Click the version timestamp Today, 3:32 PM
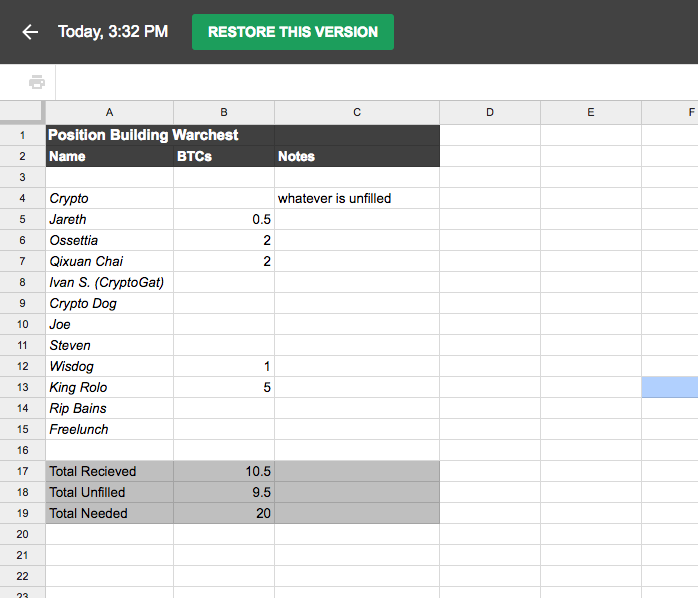 [x=113, y=32]
